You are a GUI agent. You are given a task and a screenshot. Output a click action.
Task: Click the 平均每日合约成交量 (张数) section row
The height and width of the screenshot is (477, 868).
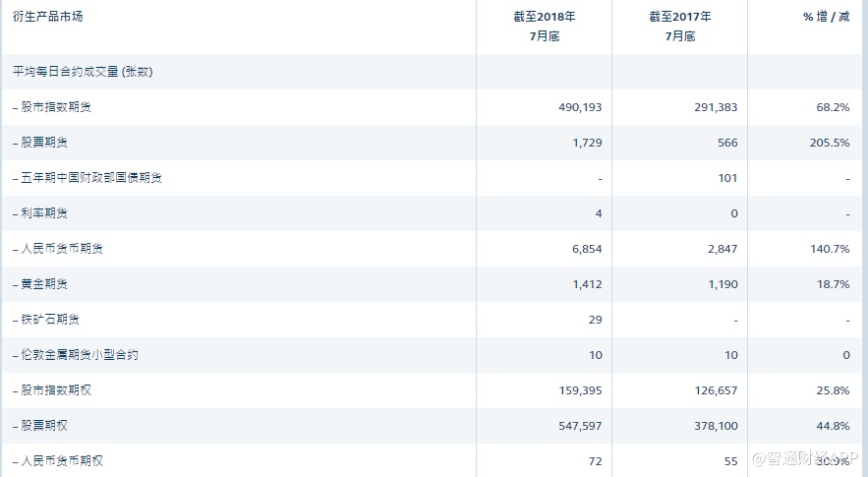click(x=83, y=72)
